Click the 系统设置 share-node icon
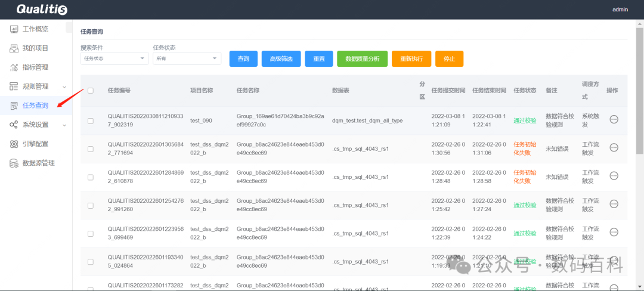This screenshot has height=291, width=644. point(14,125)
